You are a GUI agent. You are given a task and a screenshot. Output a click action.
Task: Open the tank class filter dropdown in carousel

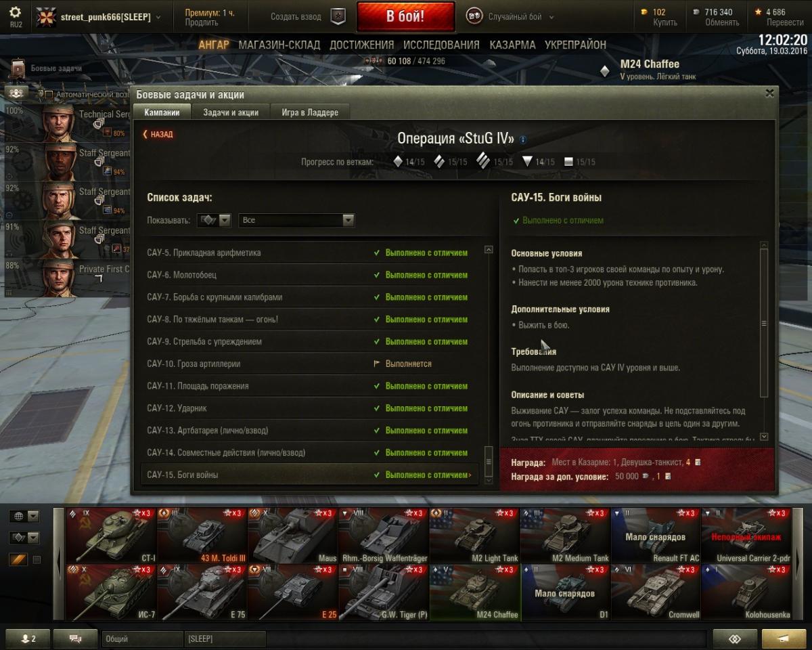click(24, 538)
